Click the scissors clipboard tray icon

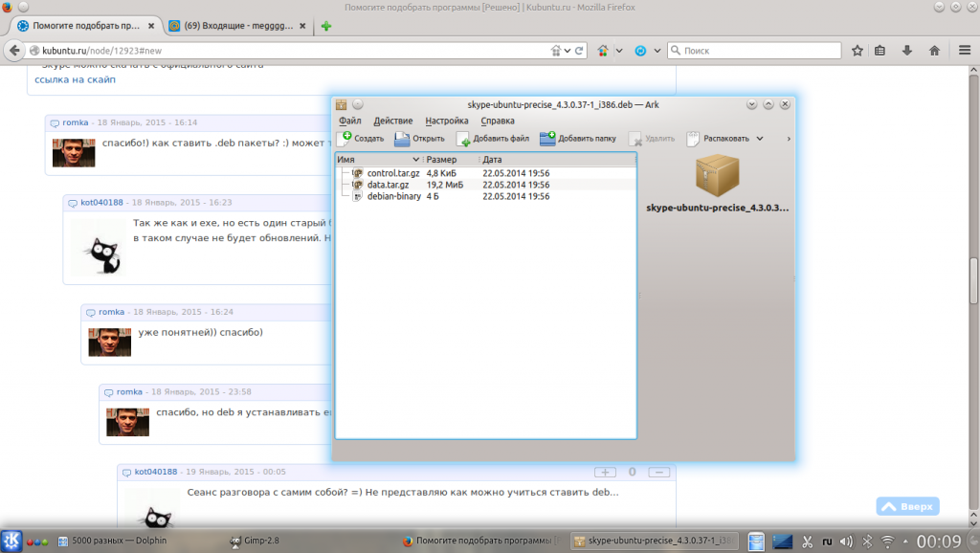click(x=807, y=542)
